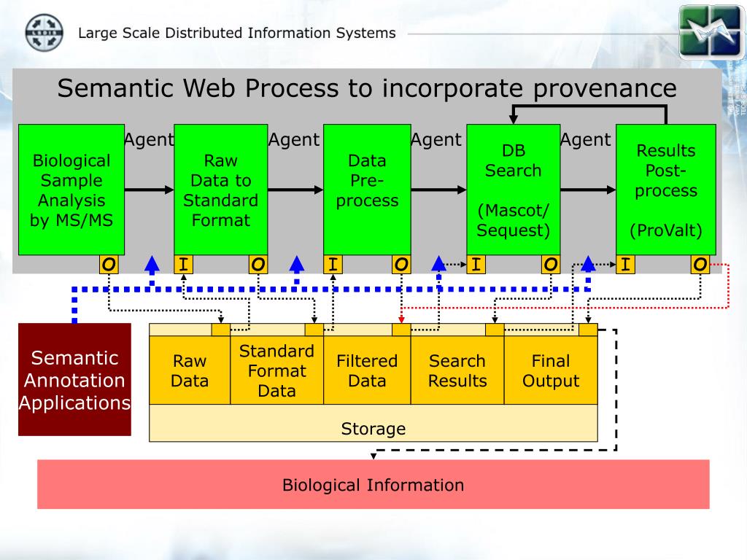
Task: Click the O port under DB Search
Action: tap(551, 264)
